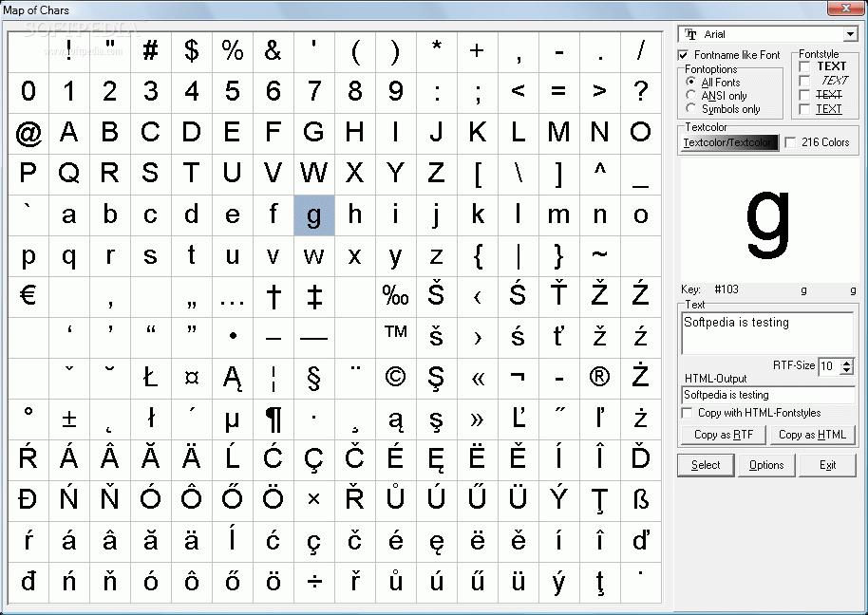Open the Arial font dropdown
Screen dimensions: 868x615
tap(850, 34)
